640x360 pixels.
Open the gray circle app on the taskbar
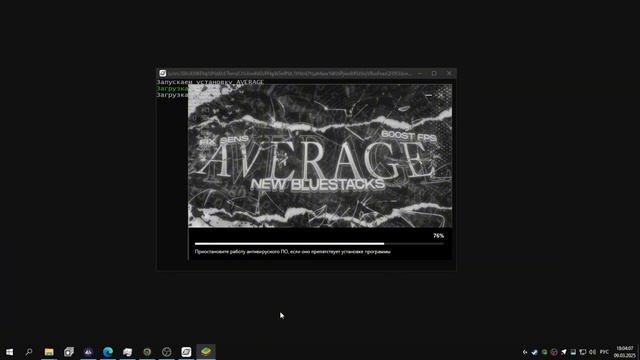coord(167,352)
